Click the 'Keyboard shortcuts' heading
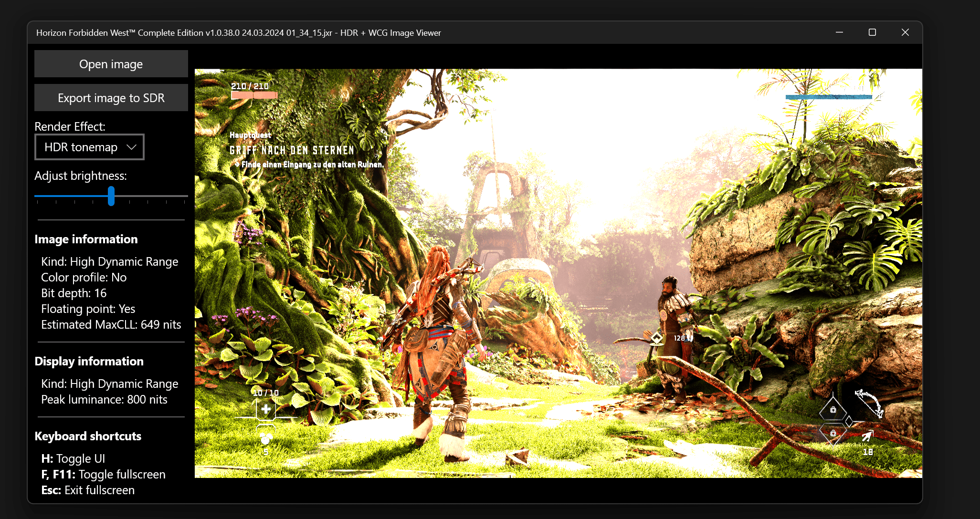Viewport: 980px width, 519px height. point(88,436)
